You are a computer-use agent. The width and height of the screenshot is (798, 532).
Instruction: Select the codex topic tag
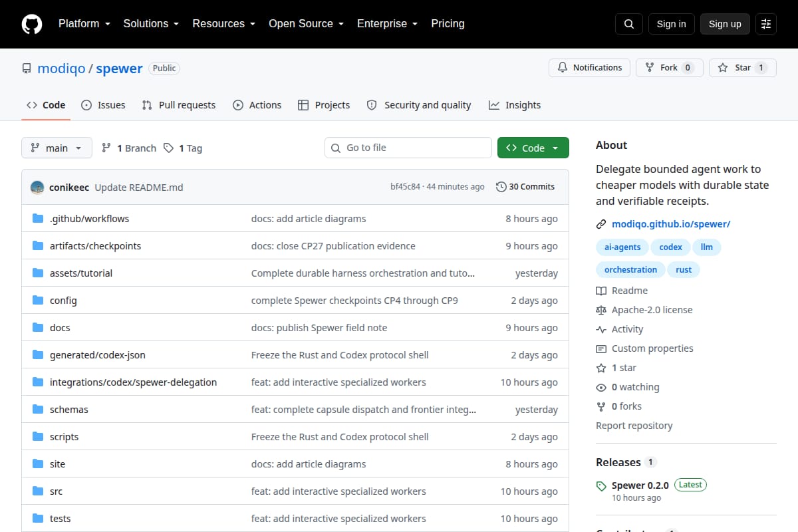tap(670, 247)
